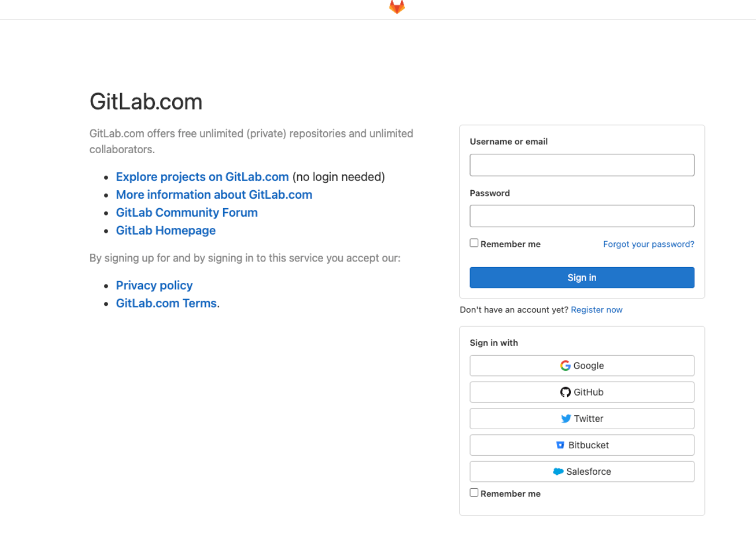This screenshot has height=551, width=756.
Task: Open More information about GitLab.com
Action: click(x=214, y=195)
